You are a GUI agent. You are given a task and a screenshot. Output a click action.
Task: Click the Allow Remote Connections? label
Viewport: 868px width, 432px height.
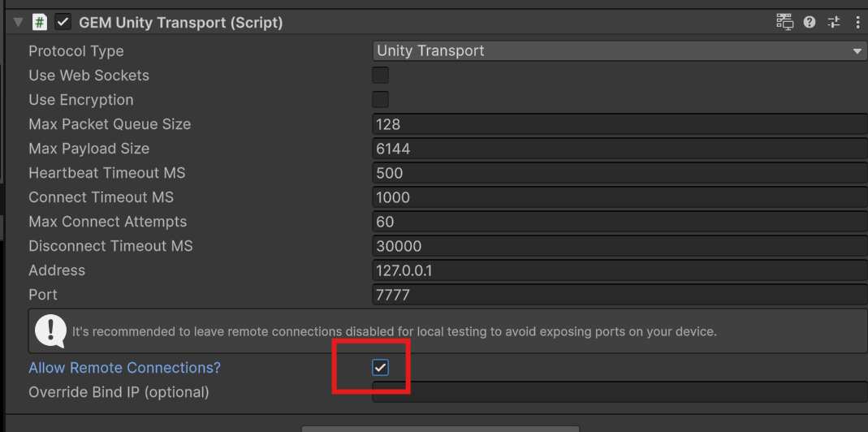[124, 368]
